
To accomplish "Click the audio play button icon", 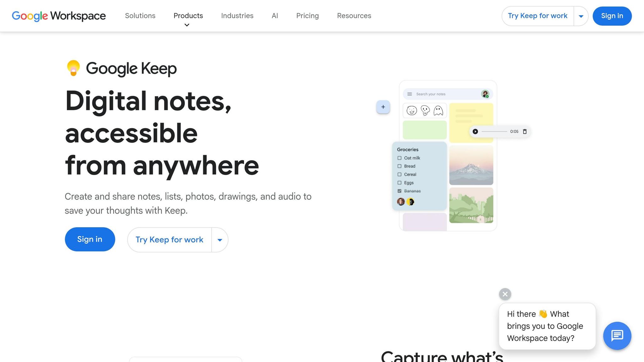I will coord(475,131).
